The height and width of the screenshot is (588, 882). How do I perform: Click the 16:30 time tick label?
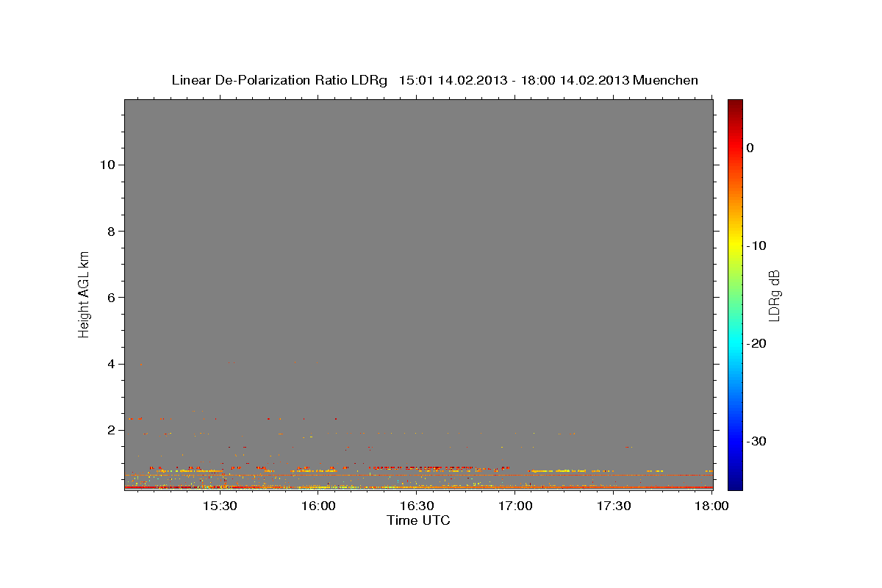(417, 506)
